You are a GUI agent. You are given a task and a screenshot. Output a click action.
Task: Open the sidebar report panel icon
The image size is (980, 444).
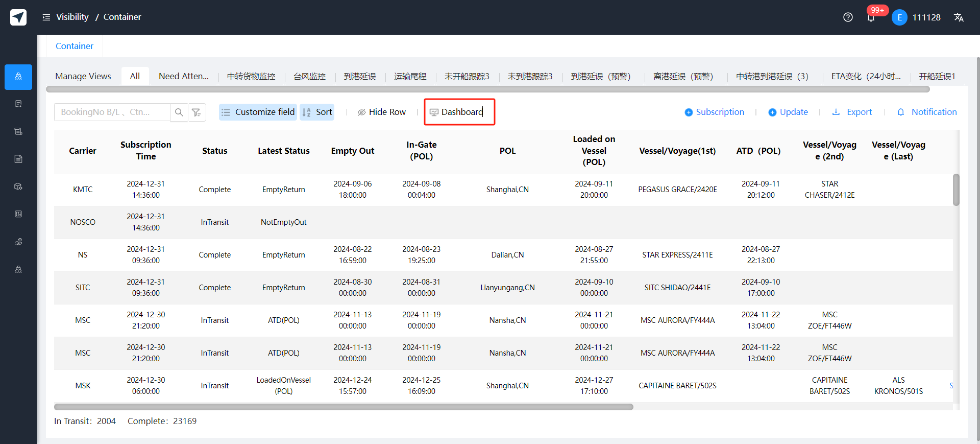[18, 214]
